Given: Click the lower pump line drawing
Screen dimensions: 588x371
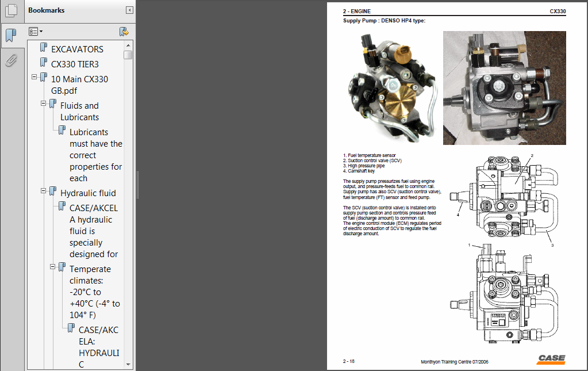Looking at the screenshot, I should 505,293.
